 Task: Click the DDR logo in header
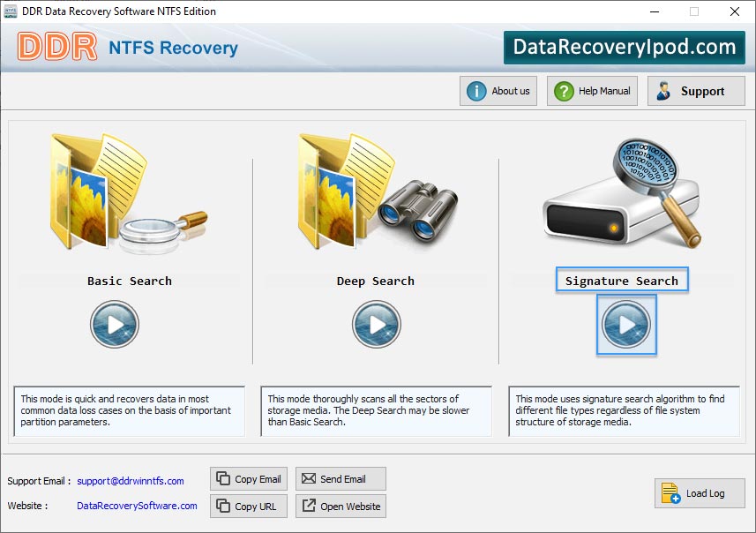coord(56,47)
